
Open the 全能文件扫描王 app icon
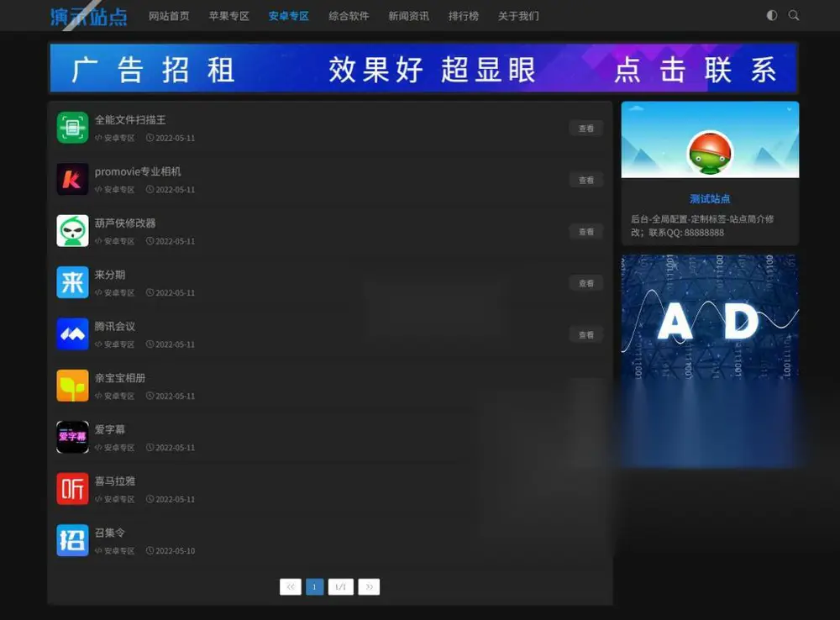click(x=72, y=128)
